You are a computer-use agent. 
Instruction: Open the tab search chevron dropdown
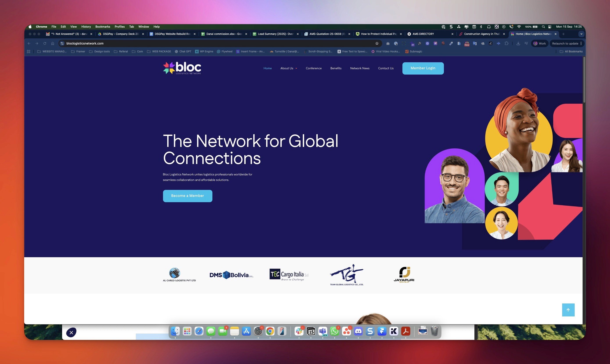pyautogui.click(x=581, y=34)
